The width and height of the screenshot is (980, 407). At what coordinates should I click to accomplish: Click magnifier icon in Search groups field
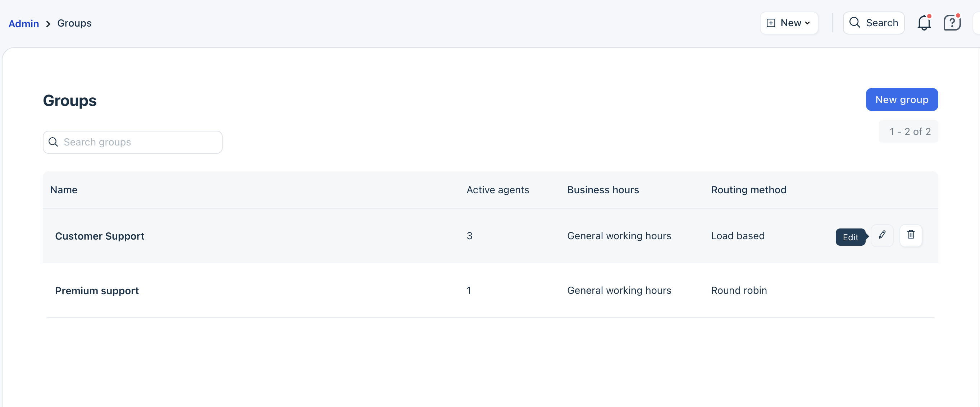click(x=53, y=142)
